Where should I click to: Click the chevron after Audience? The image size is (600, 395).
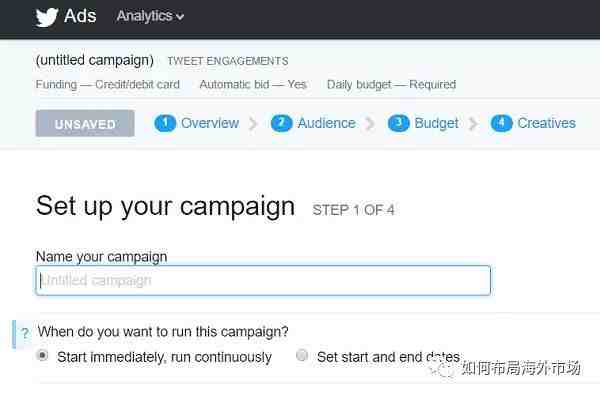click(x=370, y=124)
